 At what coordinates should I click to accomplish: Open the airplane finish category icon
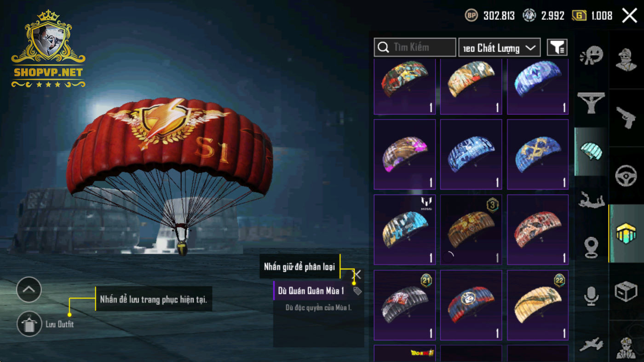click(591, 344)
